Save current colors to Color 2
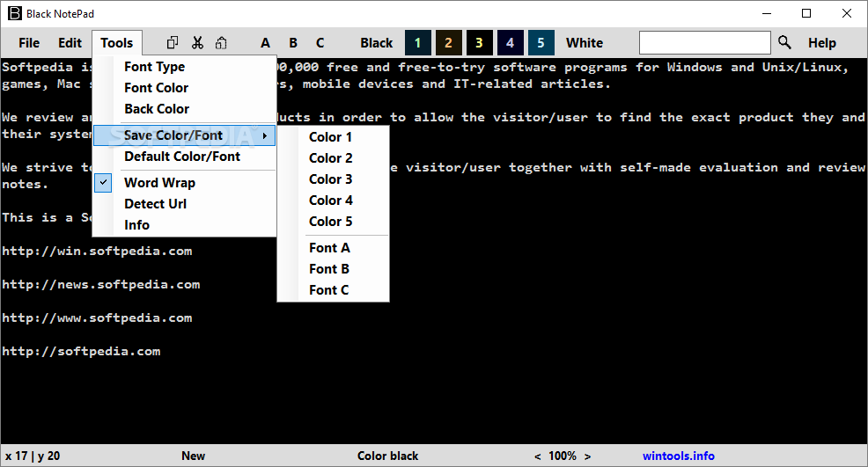Screen dimensions: 868x467 [334, 158]
